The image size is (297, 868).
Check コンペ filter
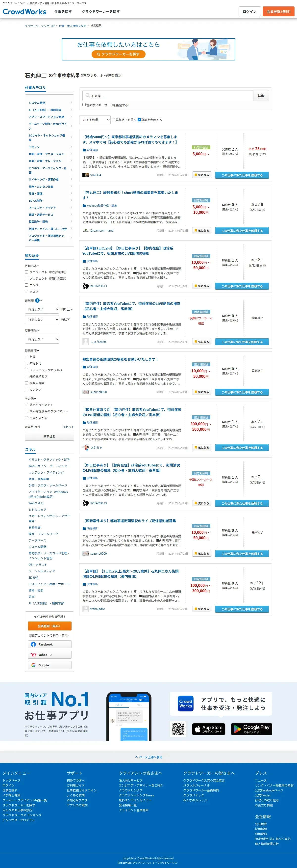[26, 285]
